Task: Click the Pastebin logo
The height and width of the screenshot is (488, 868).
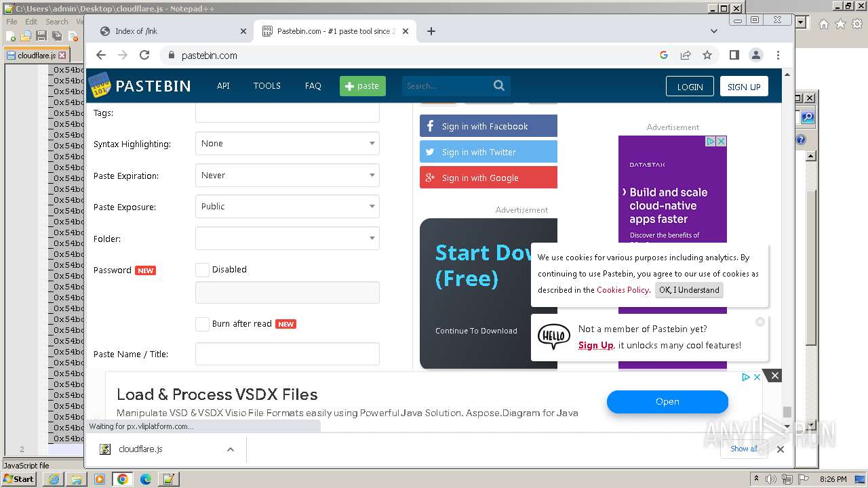Action: click(x=140, y=86)
